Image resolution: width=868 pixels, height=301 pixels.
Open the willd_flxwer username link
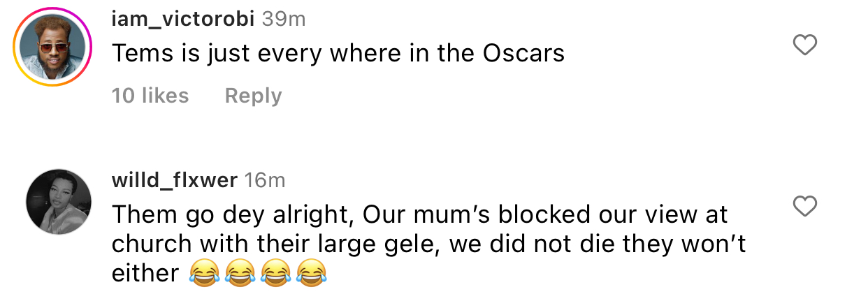[x=174, y=180]
